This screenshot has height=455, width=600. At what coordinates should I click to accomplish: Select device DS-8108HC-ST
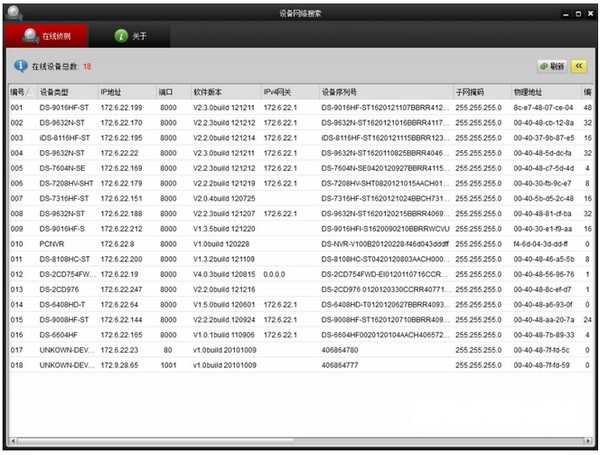click(64, 259)
